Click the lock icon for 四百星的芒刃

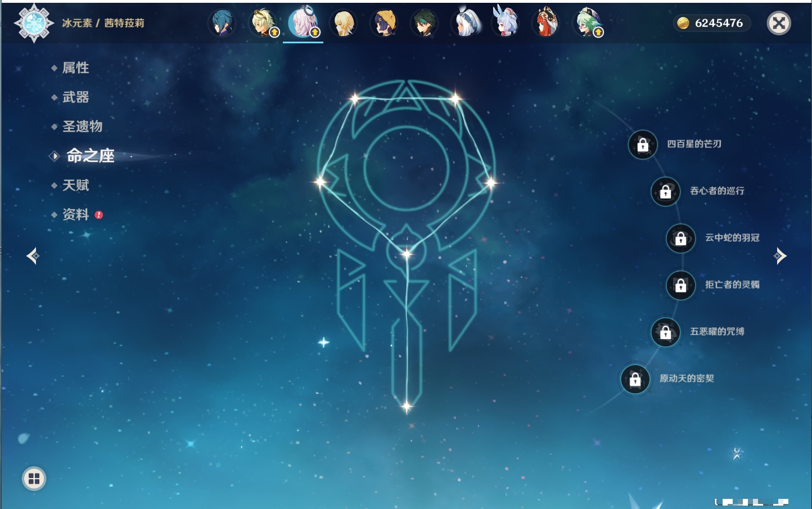643,145
